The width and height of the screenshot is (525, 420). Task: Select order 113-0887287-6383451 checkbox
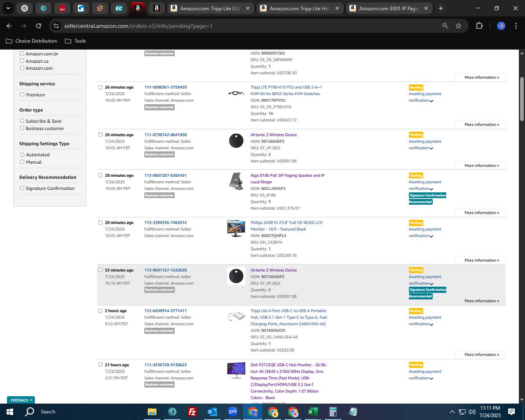point(100,176)
